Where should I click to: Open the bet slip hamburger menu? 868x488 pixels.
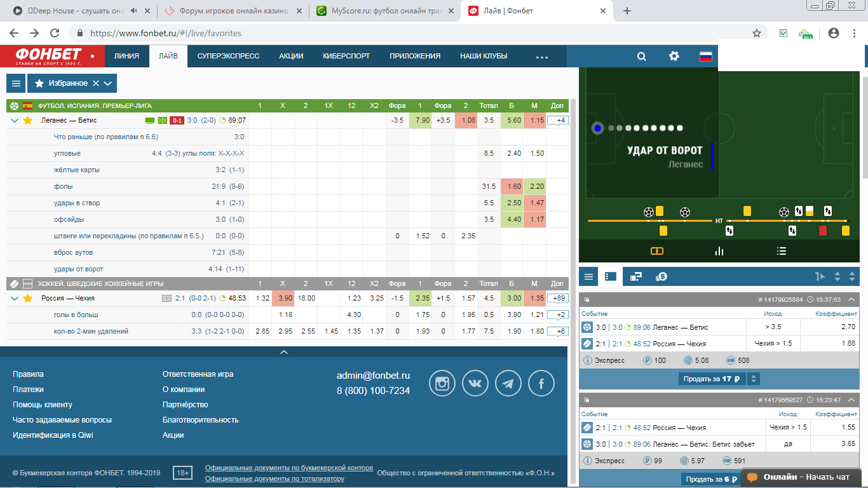coord(589,276)
